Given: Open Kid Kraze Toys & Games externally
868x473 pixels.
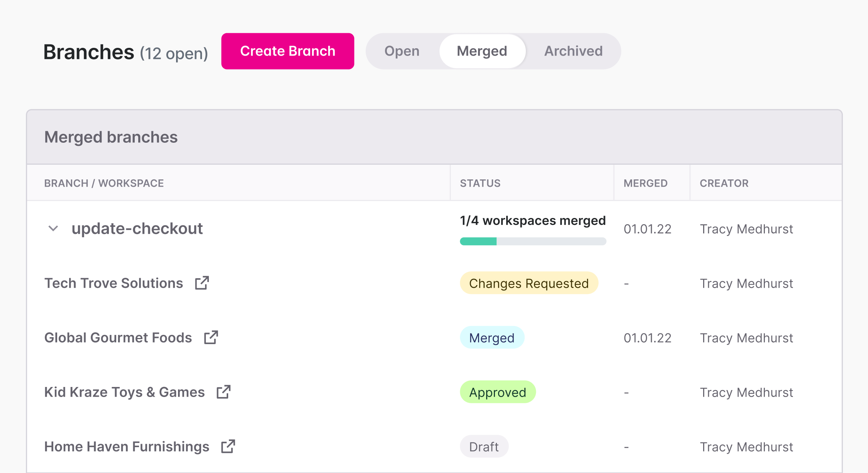Looking at the screenshot, I should coord(224,392).
